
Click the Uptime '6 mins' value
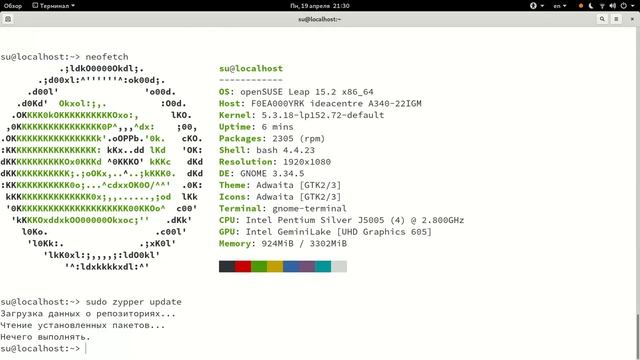point(277,127)
